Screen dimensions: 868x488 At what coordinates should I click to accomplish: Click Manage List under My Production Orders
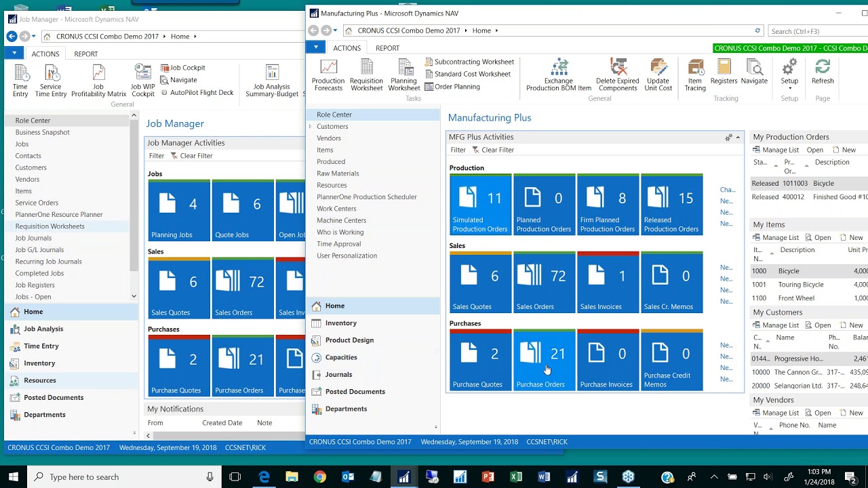776,150
